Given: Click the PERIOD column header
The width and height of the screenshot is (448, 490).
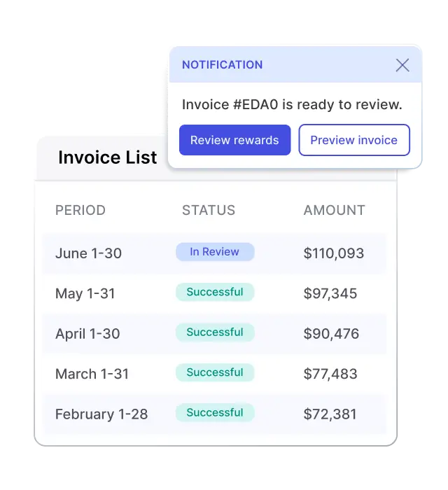Looking at the screenshot, I should (x=80, y=210).
